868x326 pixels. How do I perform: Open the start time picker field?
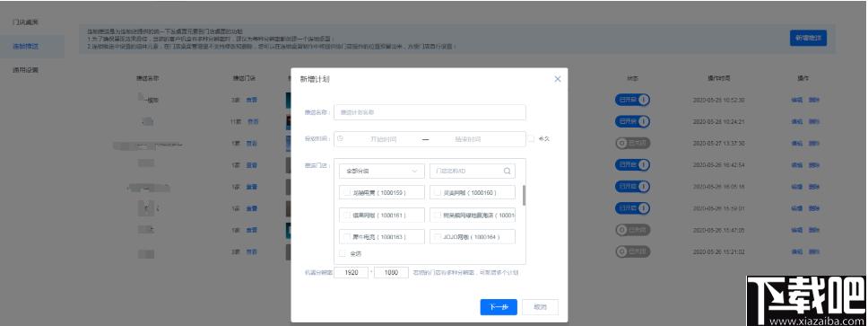[x=383, y=139]
